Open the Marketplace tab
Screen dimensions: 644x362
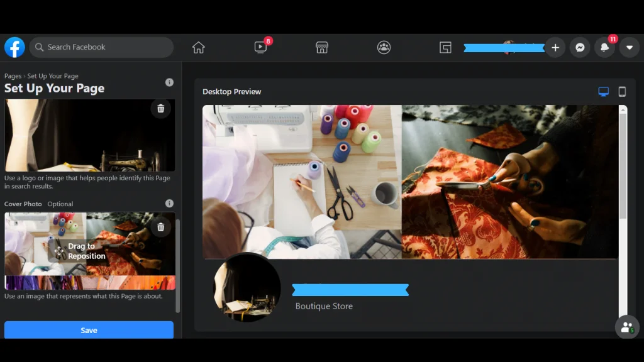(322, 48)
